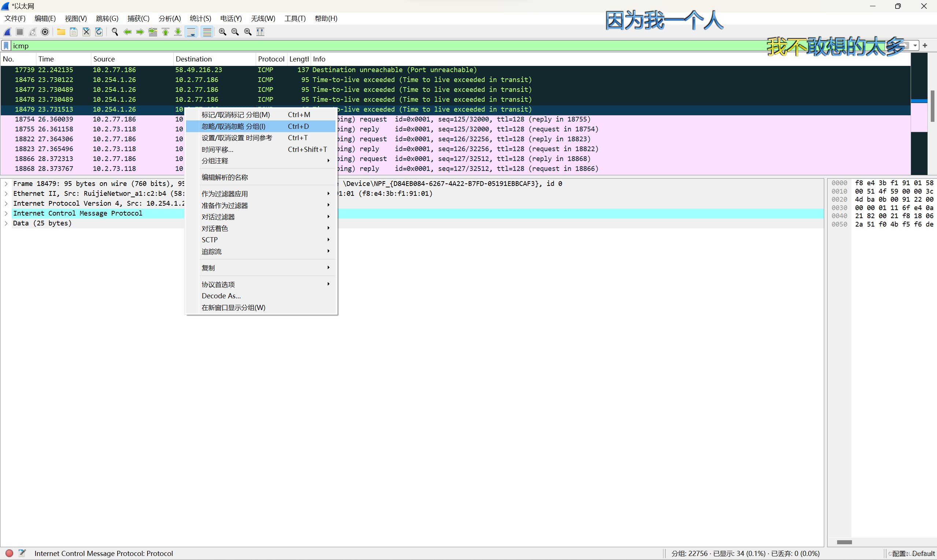Screen dimensions: 937x560
Task: Choose 标记/取消标记 分组(M) in the context menu
Action: click(x=261, y=115)
